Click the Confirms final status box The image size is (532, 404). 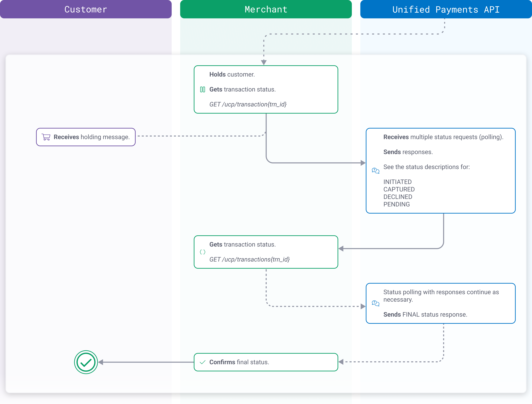click(x=266, y=362)
